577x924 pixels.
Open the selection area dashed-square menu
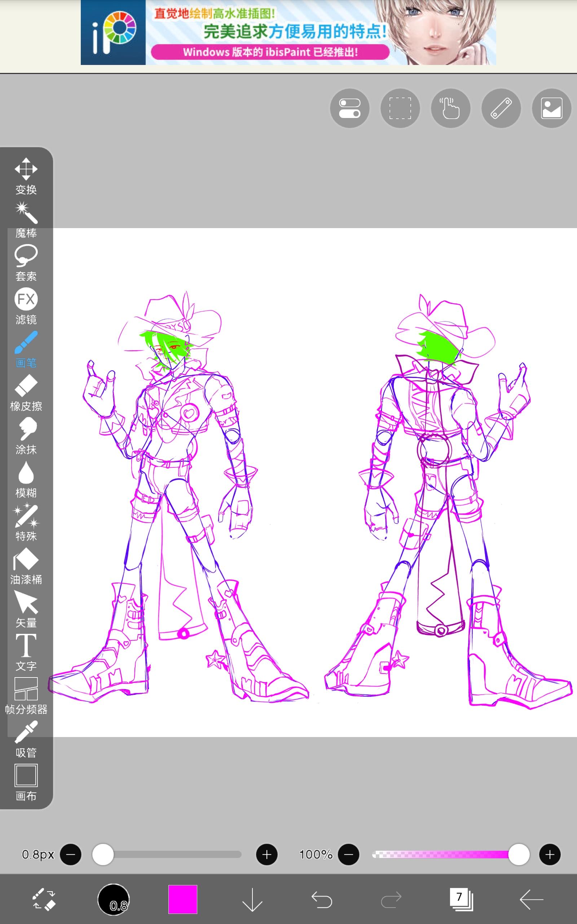[x=400, y=108]
